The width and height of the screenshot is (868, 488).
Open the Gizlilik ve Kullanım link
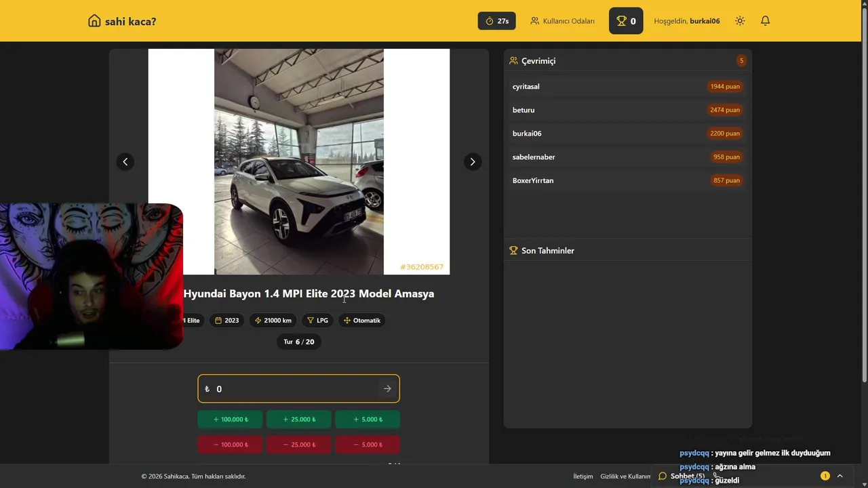point(625,476)
